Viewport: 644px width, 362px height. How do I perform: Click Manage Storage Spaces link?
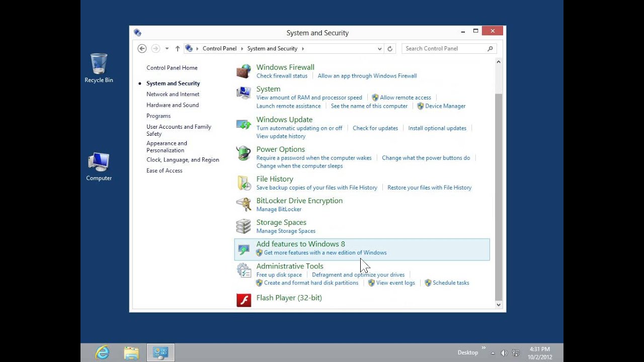click(x=286, y=231)
